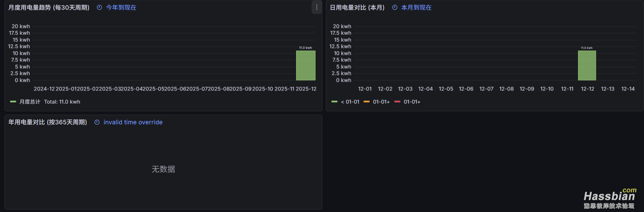Open the 日用电量对比 (本月) panel title menu
The image size is (644, 212).
point(357,8)
